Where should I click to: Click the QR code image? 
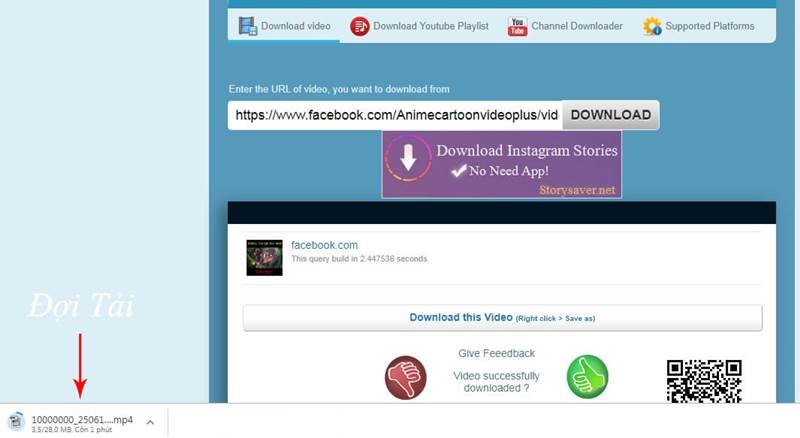704,381
